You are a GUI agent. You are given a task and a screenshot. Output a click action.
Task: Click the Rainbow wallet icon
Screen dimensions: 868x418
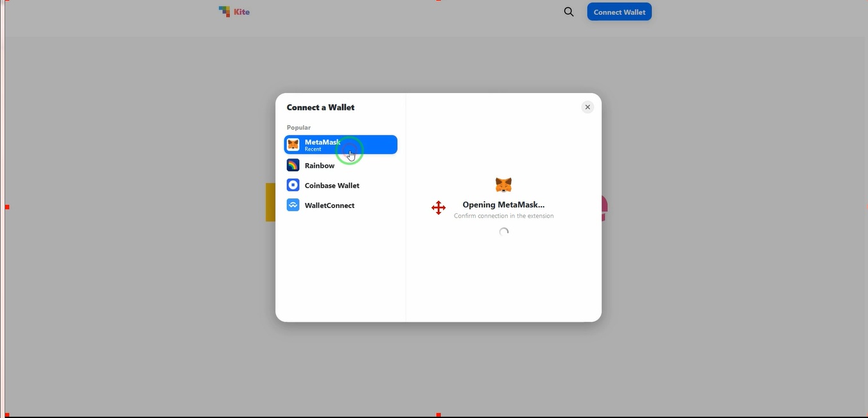click(293, 165)
